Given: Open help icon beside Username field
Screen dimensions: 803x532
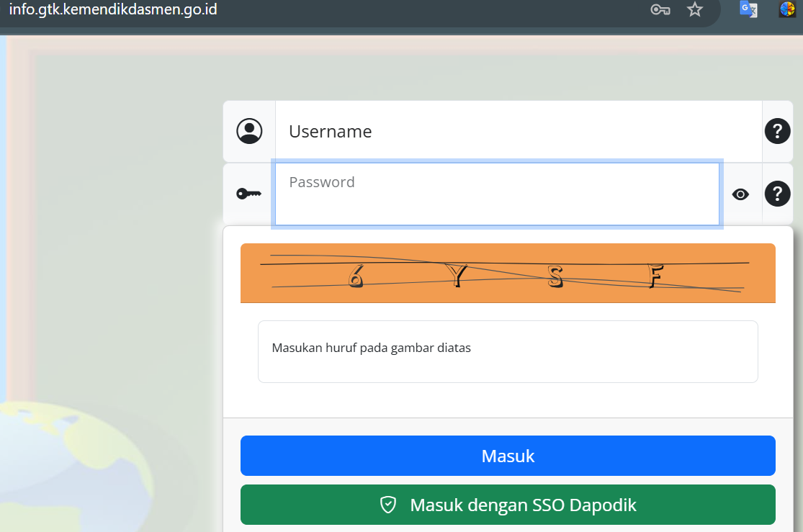Looking at the screenshot, I should (x=777, y=131).
